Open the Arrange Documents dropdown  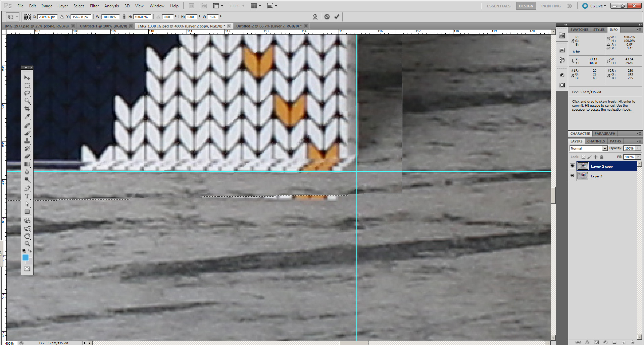pyautogui.click(x=256, y=6)
